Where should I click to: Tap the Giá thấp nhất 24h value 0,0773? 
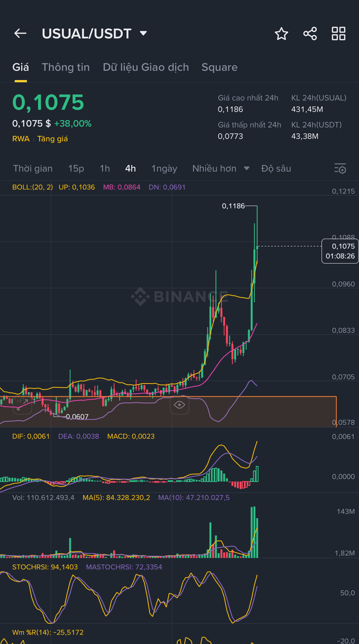230,136
